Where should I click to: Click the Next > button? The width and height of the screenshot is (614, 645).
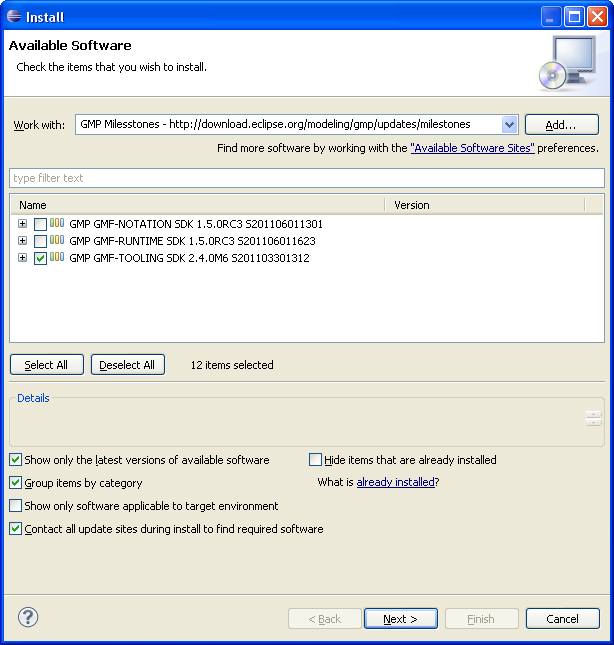coord(401,619)
